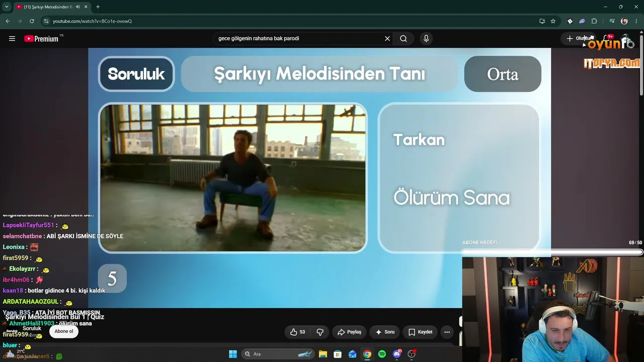Open a new browser tab
Screen dimensions: 644x362
pyautogui.click(x=98, y=7)
